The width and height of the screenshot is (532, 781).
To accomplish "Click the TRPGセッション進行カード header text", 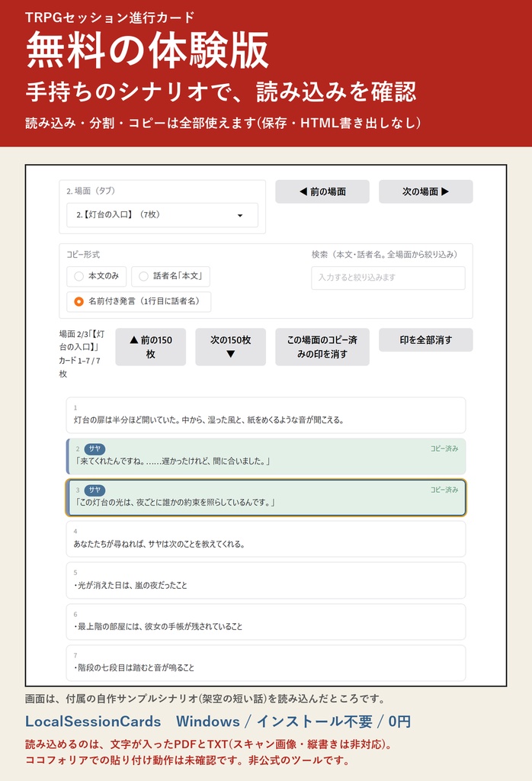I will 110,18.
